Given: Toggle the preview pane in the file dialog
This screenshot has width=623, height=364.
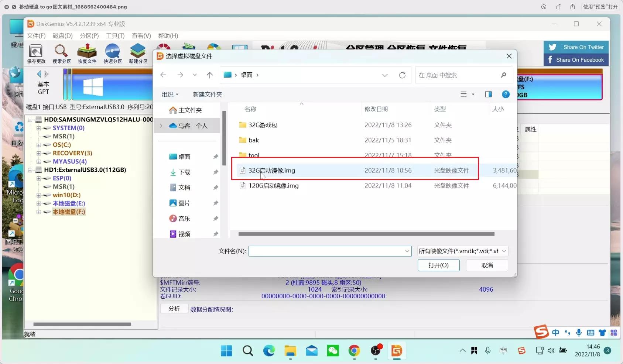Looking at the screenshot, I should tap(488, 94).
